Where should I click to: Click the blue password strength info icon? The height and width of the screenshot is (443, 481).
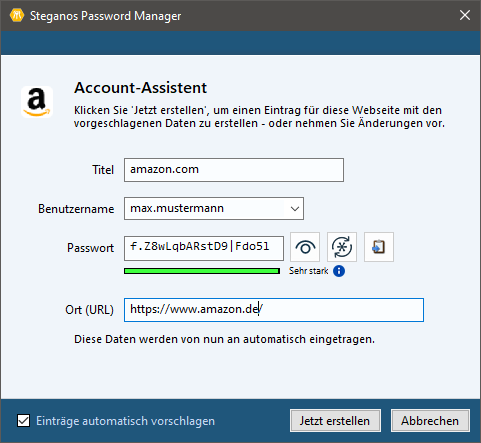(x=339, y=271)
